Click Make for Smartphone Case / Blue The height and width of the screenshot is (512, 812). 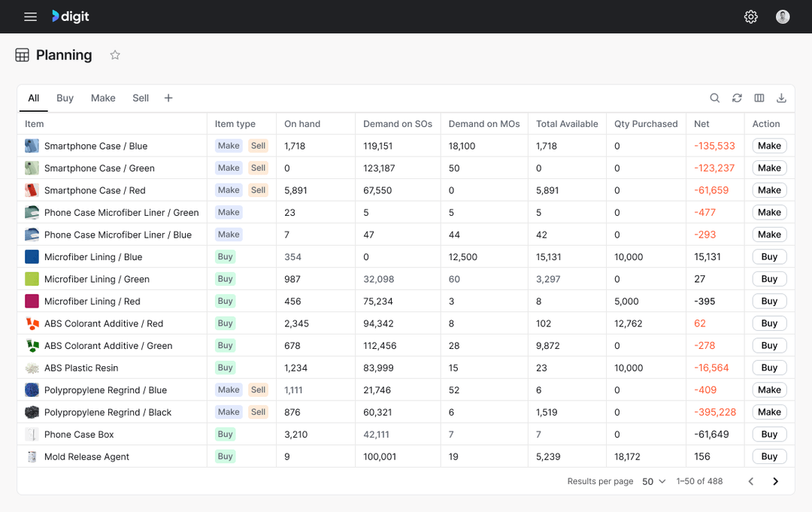click(x=769, y=146)
